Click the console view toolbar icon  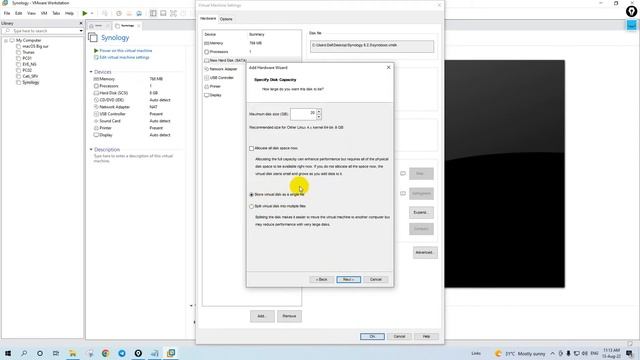coord(163,13)
